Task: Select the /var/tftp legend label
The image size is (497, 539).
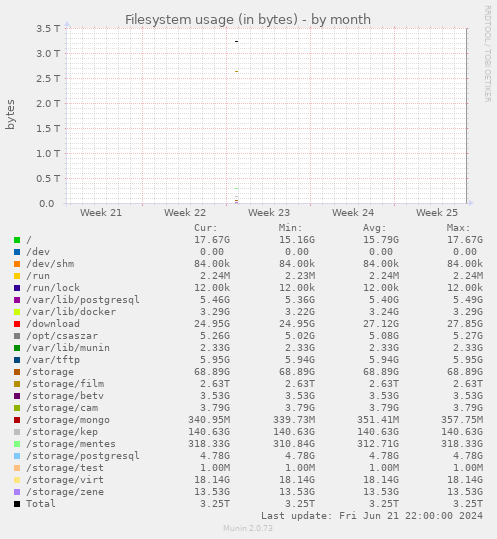Action: tap(53, 360)
